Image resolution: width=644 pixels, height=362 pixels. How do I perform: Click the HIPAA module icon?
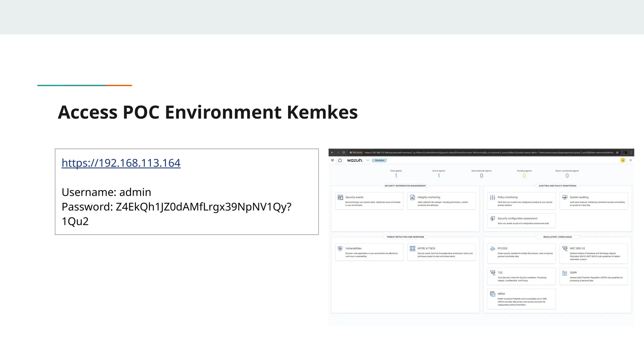[x=493, y=294]
